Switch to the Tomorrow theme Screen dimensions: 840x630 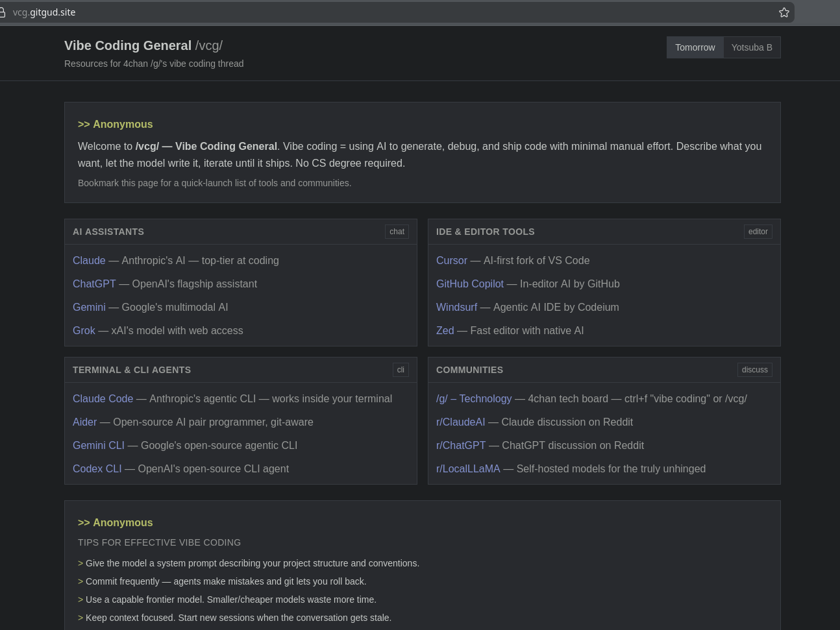(695, 47)
